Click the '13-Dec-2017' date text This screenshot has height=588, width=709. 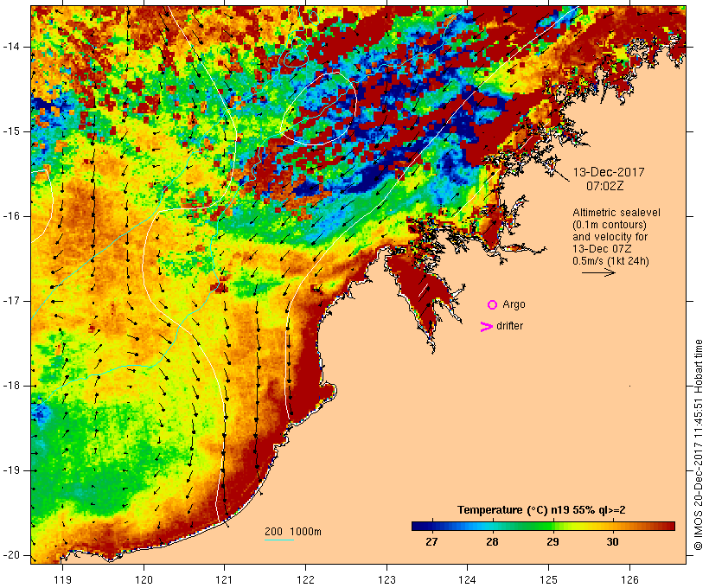609,172
